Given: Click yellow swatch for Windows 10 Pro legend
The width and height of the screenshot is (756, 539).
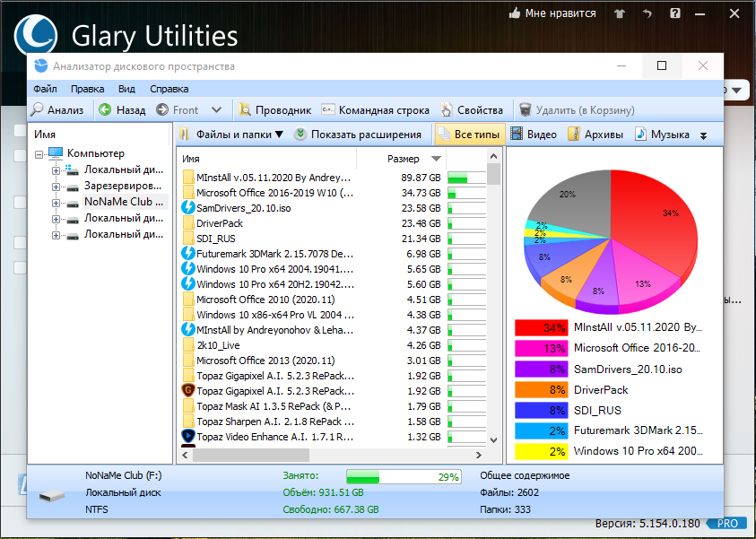Looking at the screenshot, I should [x=541, y=451].
